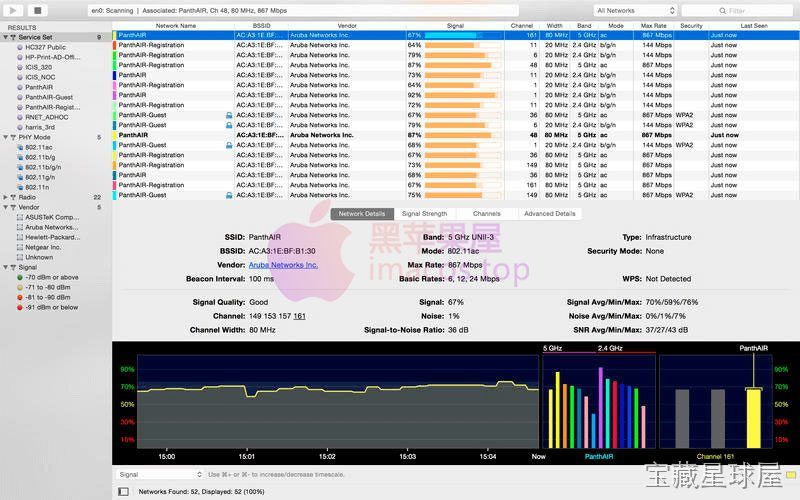800x500 pixels.
Task: Select the PanthAIR-Registration row with 87% signal
Action: pos(456,65)
